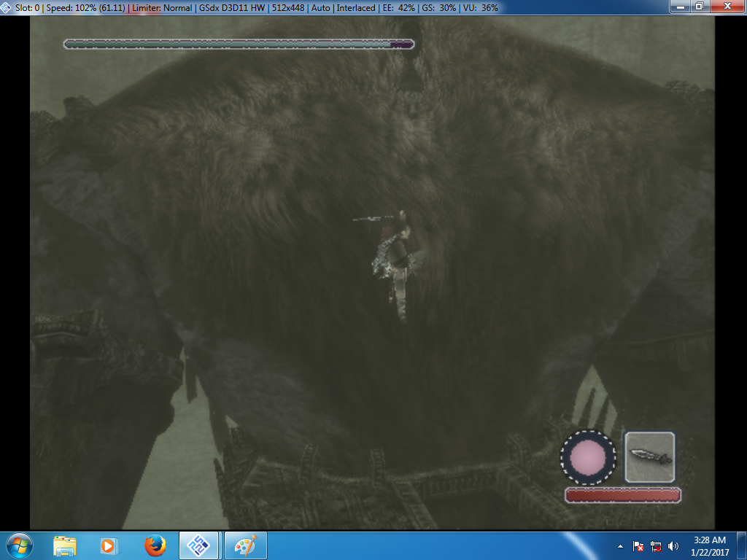The width and height of the screenshot is (747, 560).
Task: Click the Show Desktop strip
Action: [742, 545]
